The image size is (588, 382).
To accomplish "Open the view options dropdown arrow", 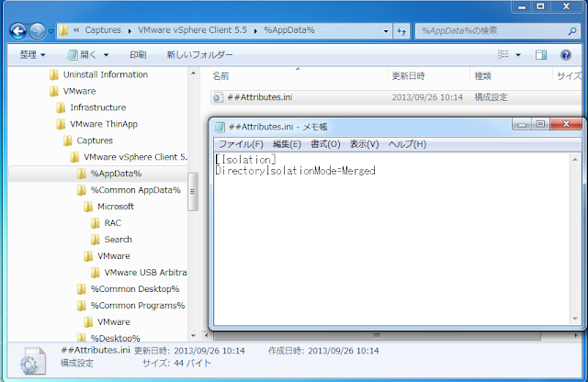I will point(518,55).
